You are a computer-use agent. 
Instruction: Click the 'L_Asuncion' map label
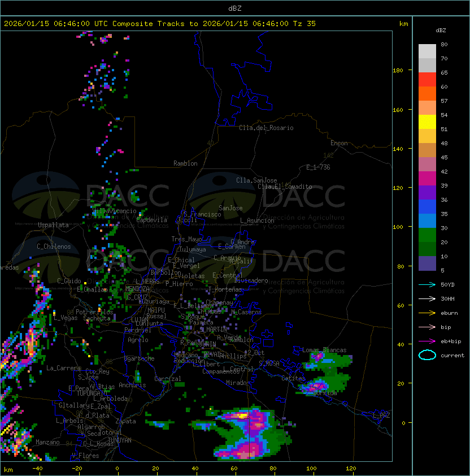(257, 220)
